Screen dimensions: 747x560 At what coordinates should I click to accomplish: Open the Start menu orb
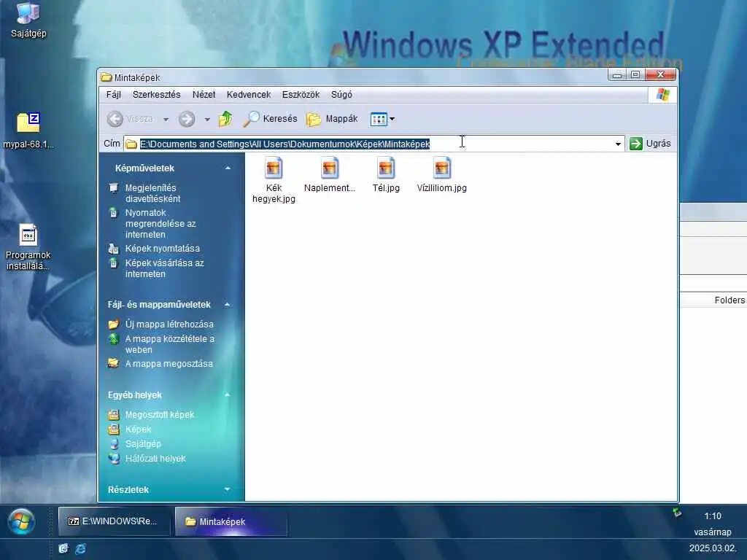(x=21, y=521)
